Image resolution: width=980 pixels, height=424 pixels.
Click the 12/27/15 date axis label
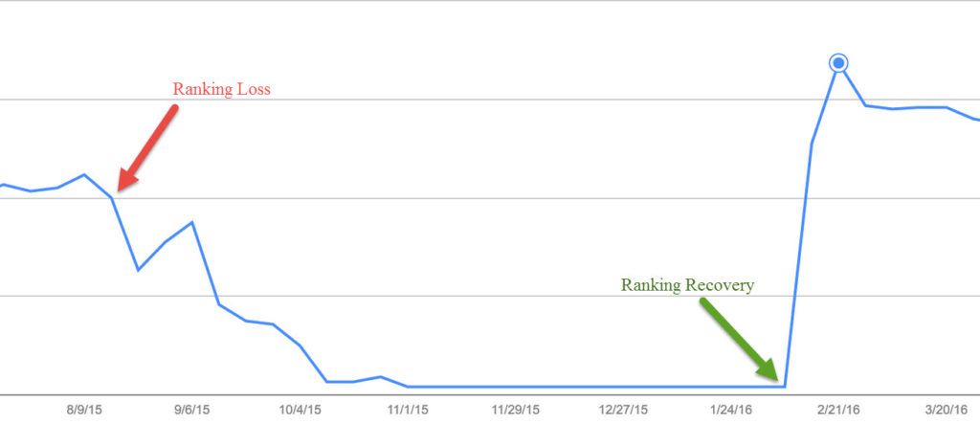(623, 410)
